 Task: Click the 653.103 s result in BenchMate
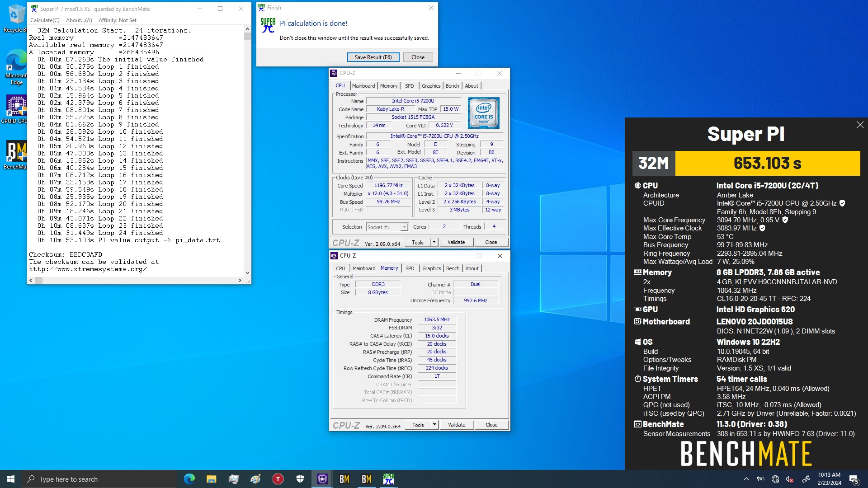point(767,163)
